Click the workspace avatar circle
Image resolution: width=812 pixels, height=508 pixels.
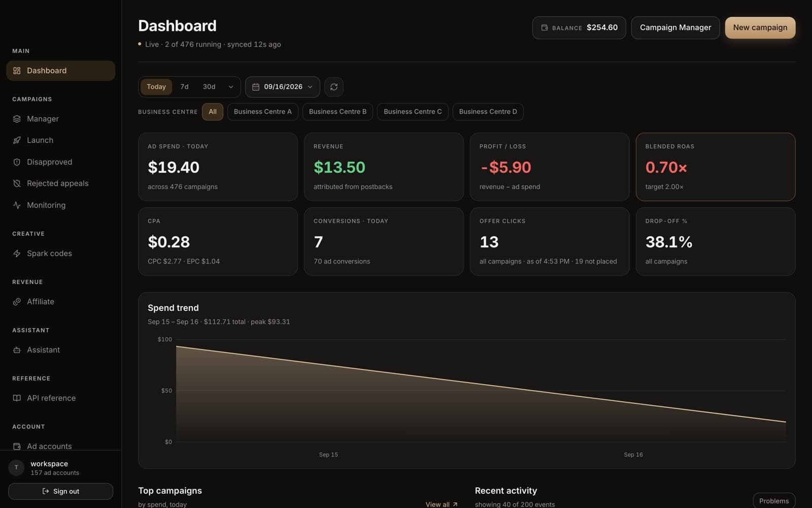pos(16,467)
